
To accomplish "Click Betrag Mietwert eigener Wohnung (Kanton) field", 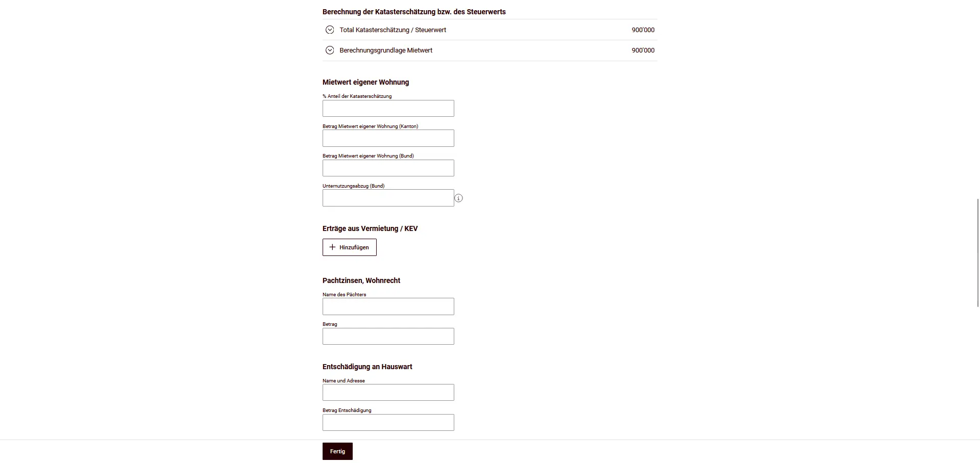I will click(x=388, y=138).
